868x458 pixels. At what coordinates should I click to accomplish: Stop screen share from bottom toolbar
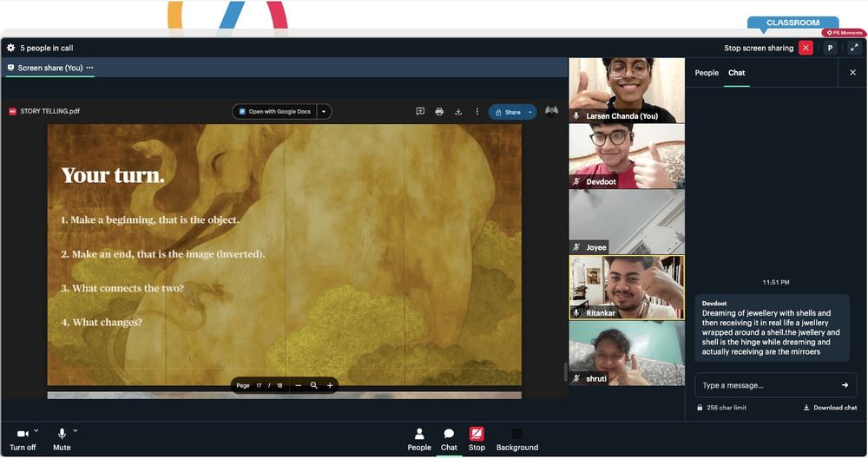click(x=477, y=440)
